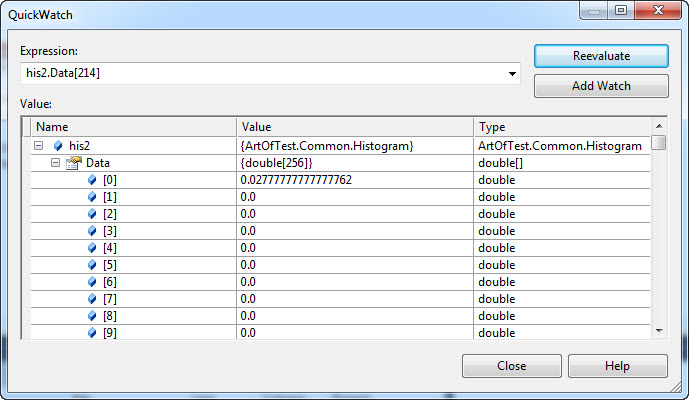The height and width of the screenshot is (400, 689).
Task: Click the icon beside element [9]
Action: pos(92,332)
